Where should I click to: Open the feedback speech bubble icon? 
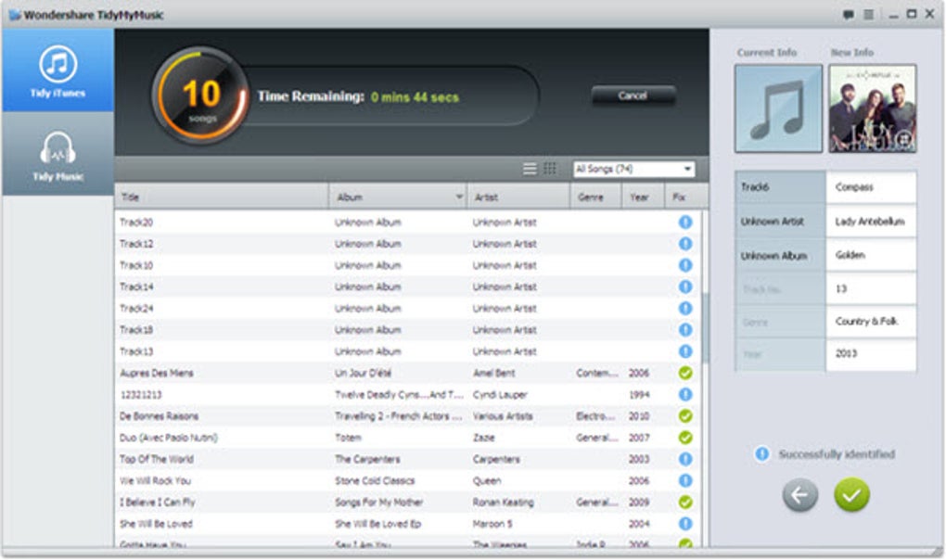coord(849,15)
